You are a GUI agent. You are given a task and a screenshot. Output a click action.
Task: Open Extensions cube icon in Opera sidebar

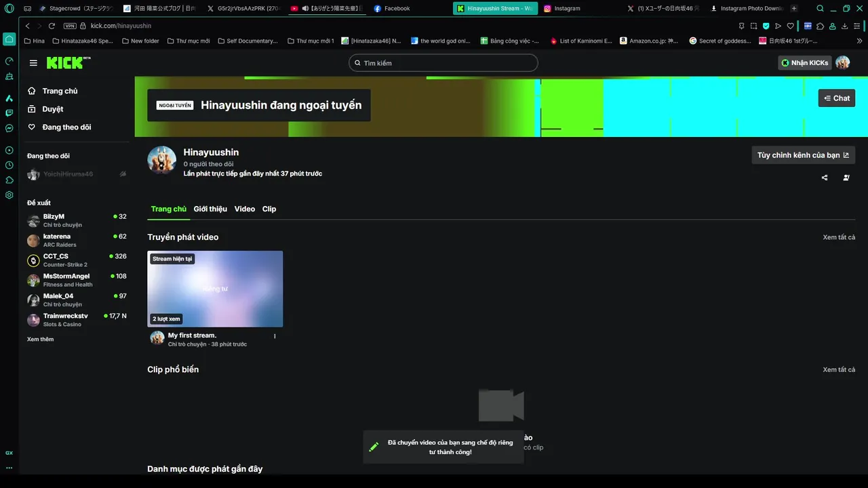click(9, 180)
